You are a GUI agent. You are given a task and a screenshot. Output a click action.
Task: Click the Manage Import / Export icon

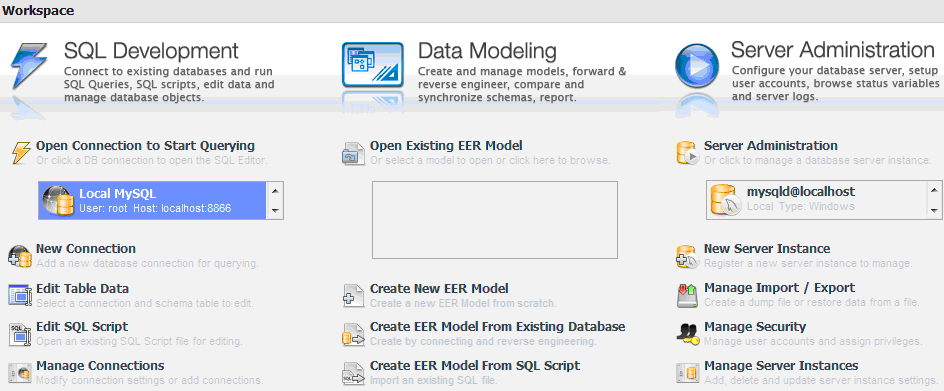(687, 295)
